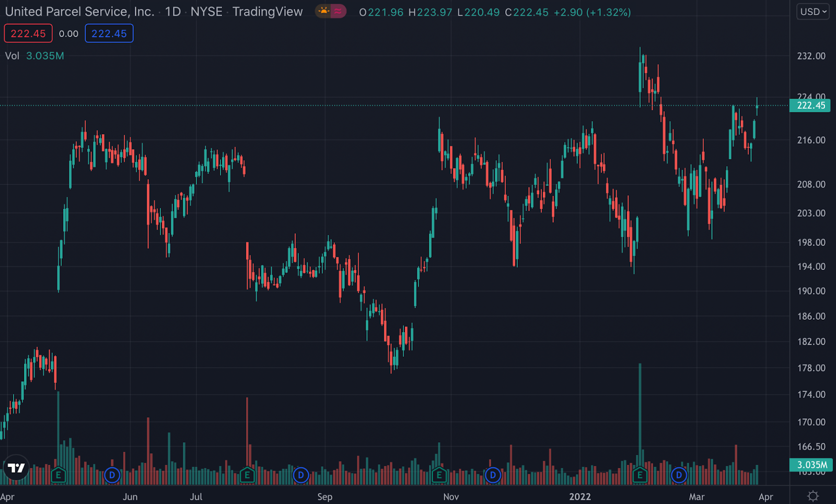Click the 182.00 price axis label
The width and height of the screenshot is (836, 504).
[811, 342]
